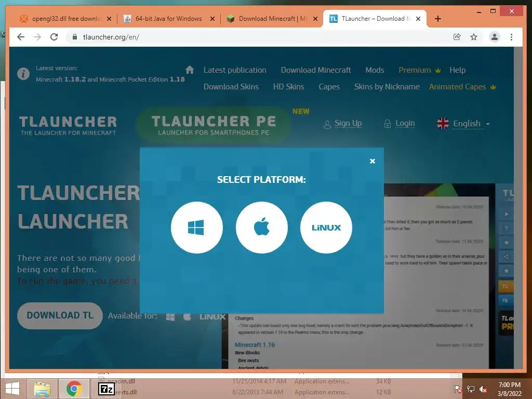Open the Windows Start button
532x399 pixels.
12,389
